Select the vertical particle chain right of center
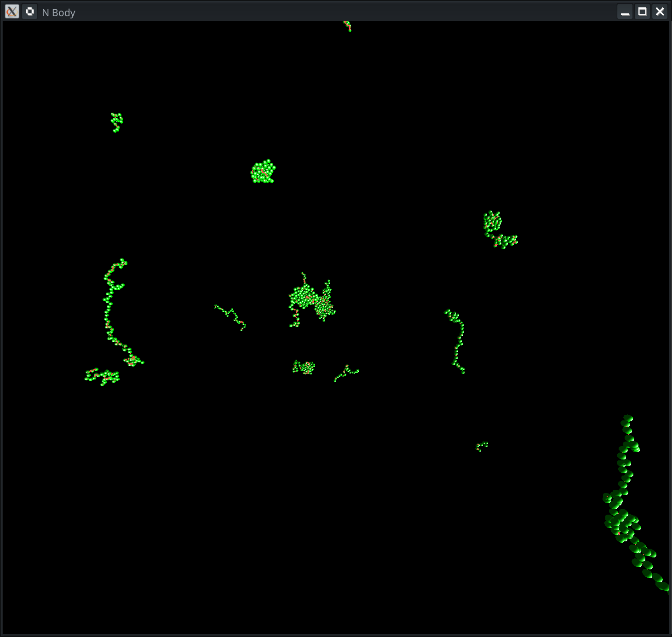The image size is (672, 637). point(459,340)
